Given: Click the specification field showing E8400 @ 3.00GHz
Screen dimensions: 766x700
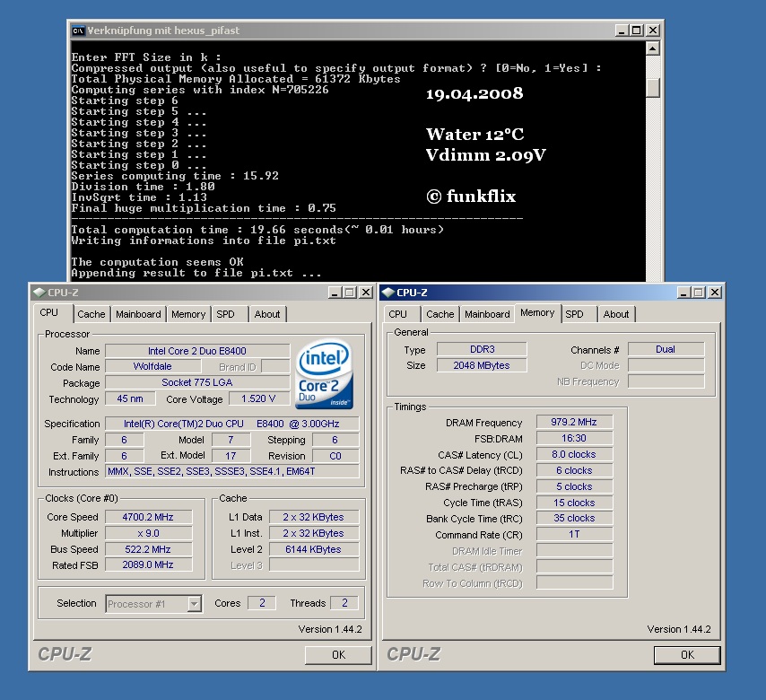Looking at the screenshot, I should pyautogui.click(x=232, y=424).
